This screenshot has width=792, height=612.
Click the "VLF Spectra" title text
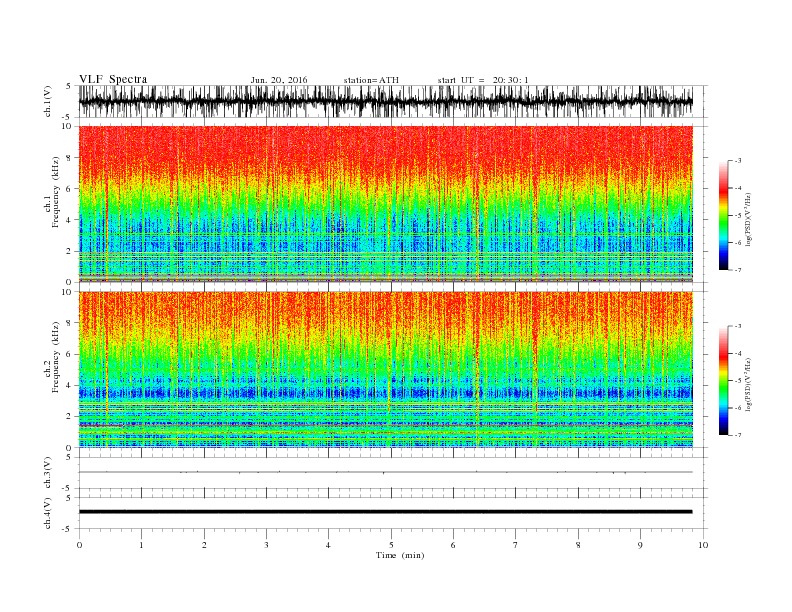point(113,79)
